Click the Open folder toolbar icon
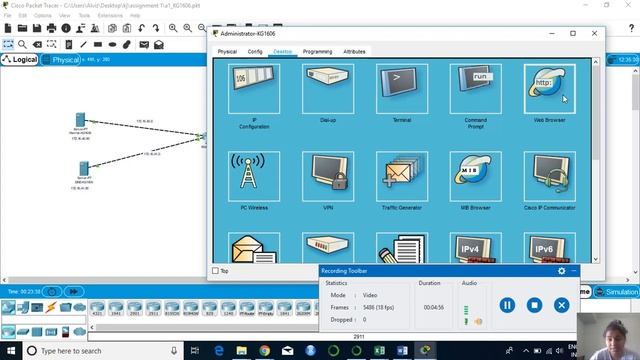This screenshot has height=360, width=640. 22,28
